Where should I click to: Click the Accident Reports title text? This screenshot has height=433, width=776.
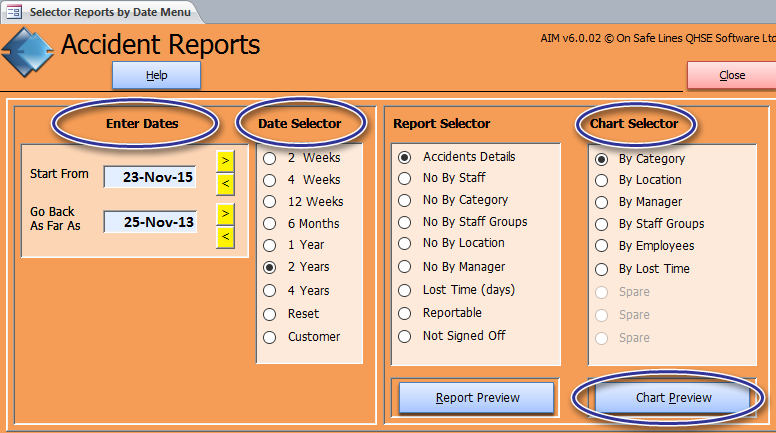[160, 45]
